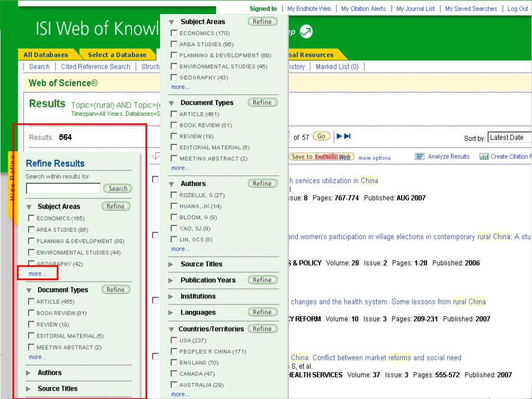
Task: Tick checkbox beside first result record
Action: [x=155, y=179]
